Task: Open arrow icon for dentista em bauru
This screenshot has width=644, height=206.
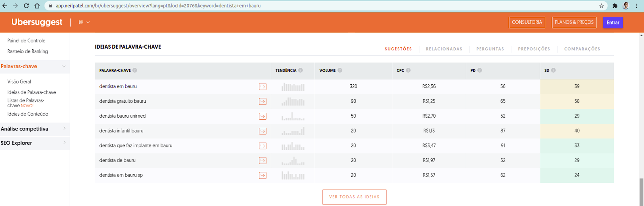Action: (x=262, y=87)
